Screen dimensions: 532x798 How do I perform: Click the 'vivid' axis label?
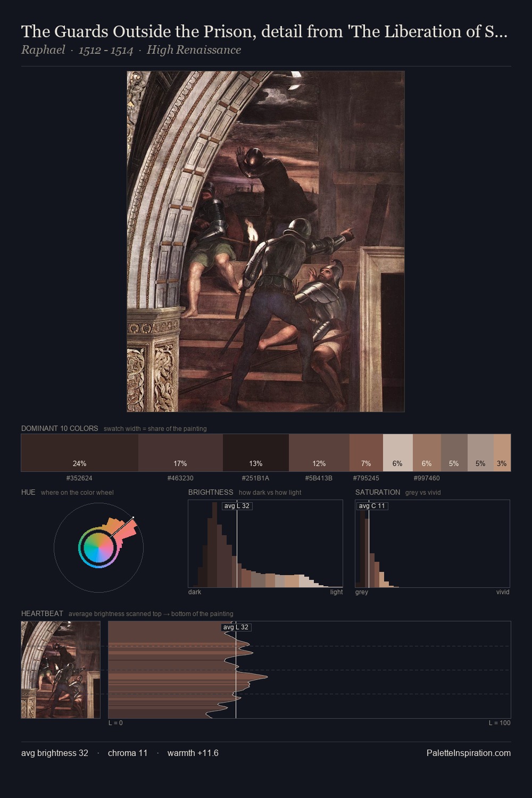tap(503, 592)
